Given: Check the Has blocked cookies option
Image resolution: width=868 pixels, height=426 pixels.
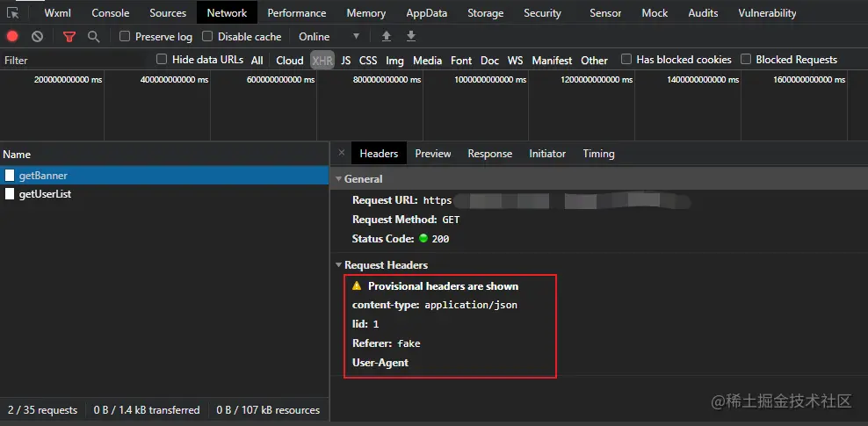Looking at the screenshot, I should (626, 59).
